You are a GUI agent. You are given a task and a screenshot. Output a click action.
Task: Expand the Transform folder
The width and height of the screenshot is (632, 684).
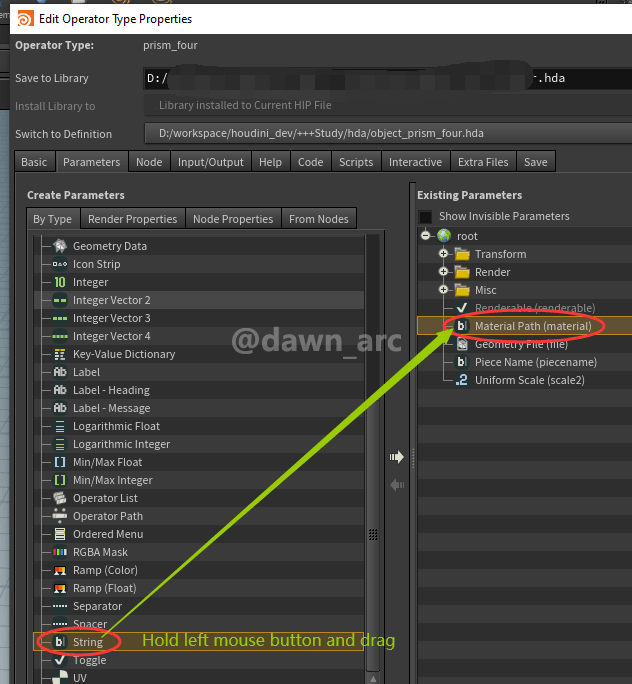click(x=443, y=254)
